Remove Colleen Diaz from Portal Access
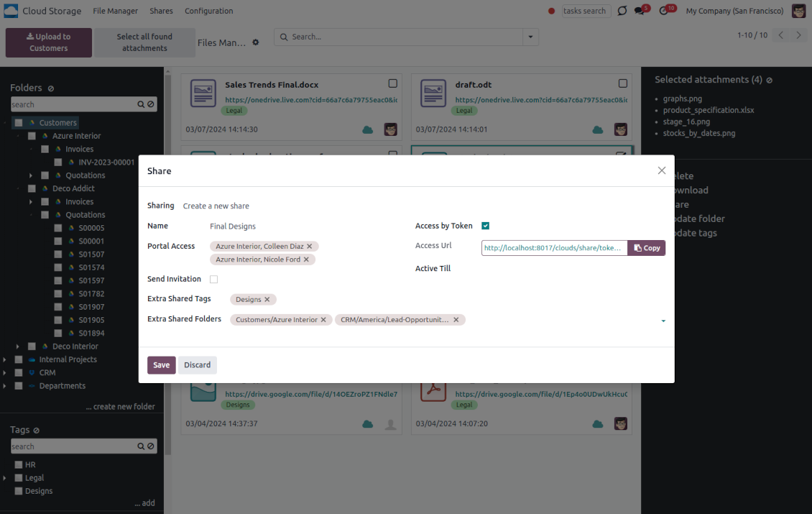812x514 pixels. [310, 247]
